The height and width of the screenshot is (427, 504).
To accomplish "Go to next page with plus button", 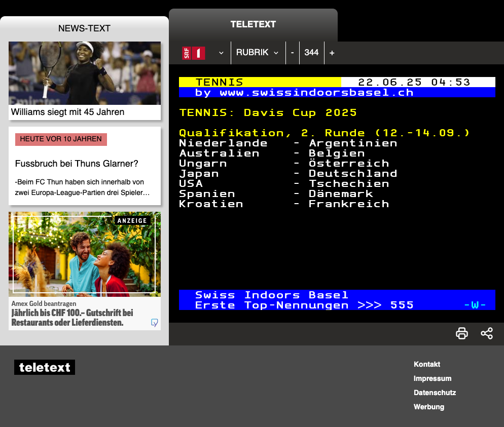I will (332, 53).
